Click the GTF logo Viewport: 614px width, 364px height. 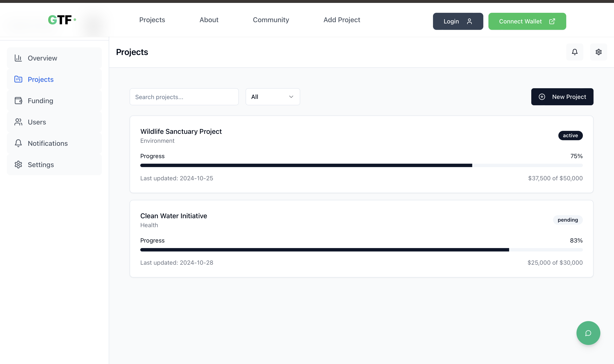(x=62, y=20)
